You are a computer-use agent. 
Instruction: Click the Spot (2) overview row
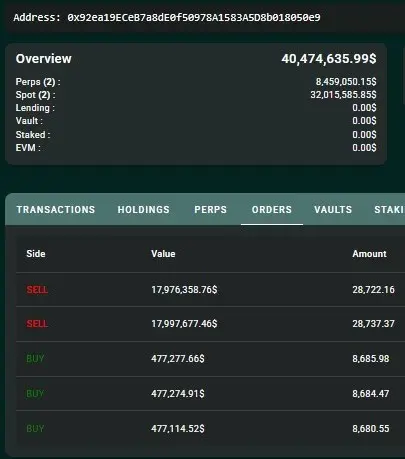[x=196, y=95]
